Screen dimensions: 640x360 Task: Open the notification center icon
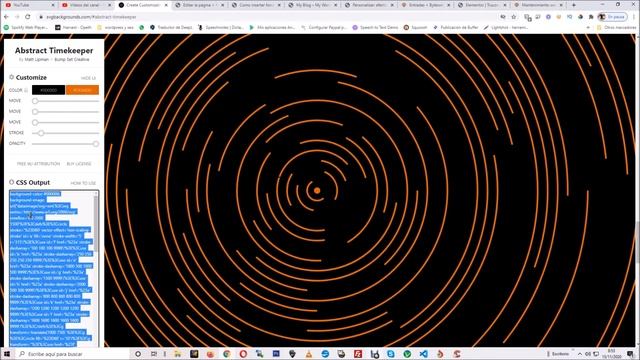(x=631, y=354)
